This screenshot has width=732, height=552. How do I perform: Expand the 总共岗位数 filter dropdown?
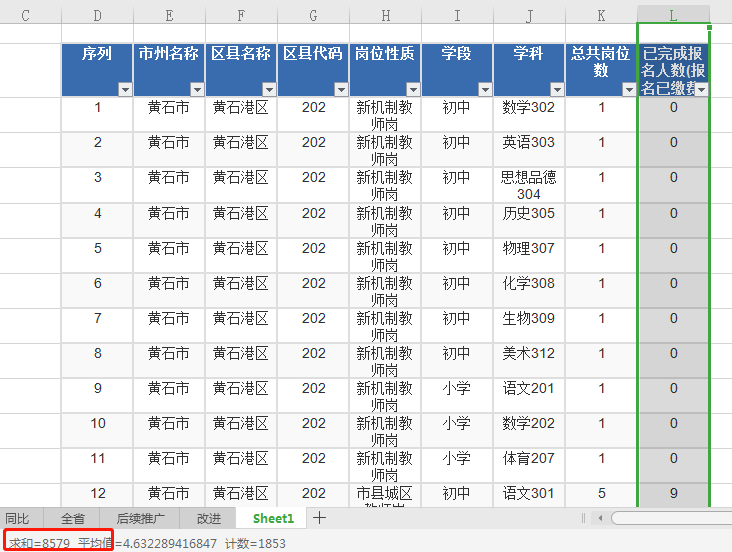coord(629,90)
